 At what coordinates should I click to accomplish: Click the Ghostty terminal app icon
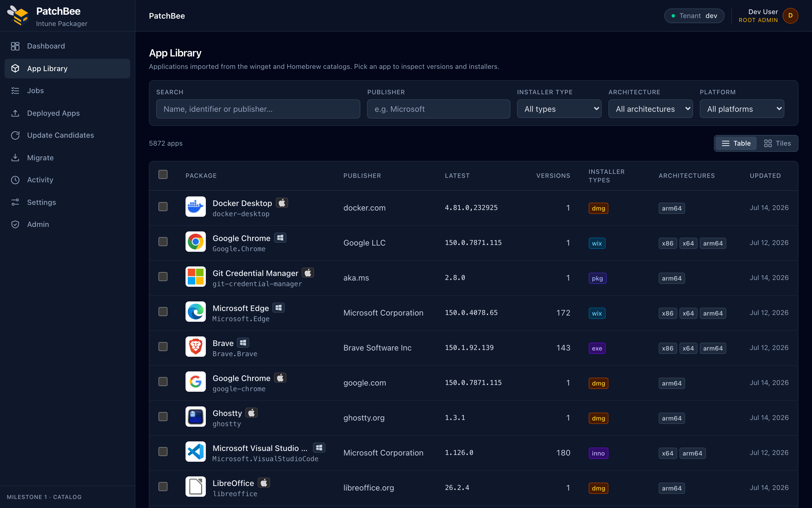tap(196, 417)
